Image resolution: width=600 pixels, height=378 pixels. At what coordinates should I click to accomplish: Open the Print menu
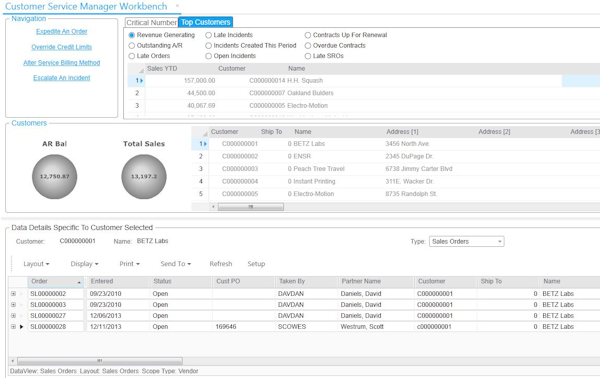coord(129,264)
